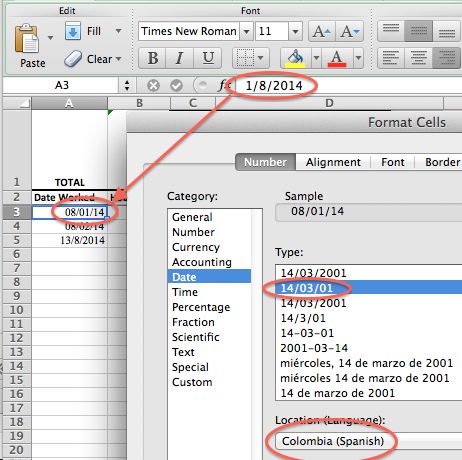Open the font color dropdown arrow
462x460 pixels.
coord(358,58)
